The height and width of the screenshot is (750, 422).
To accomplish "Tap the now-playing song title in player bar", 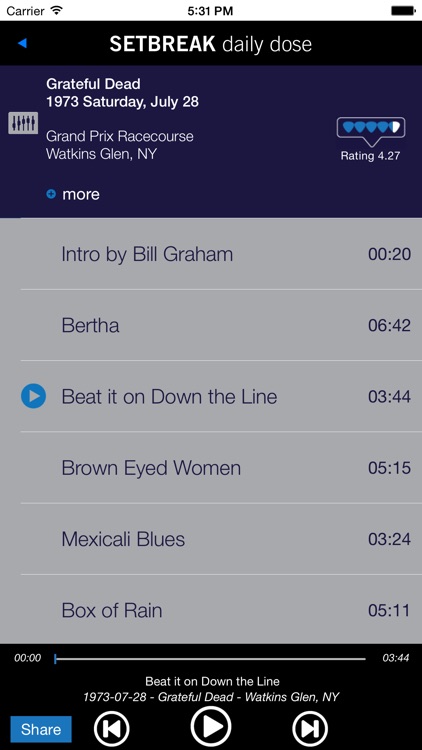I will coord(212,681).
